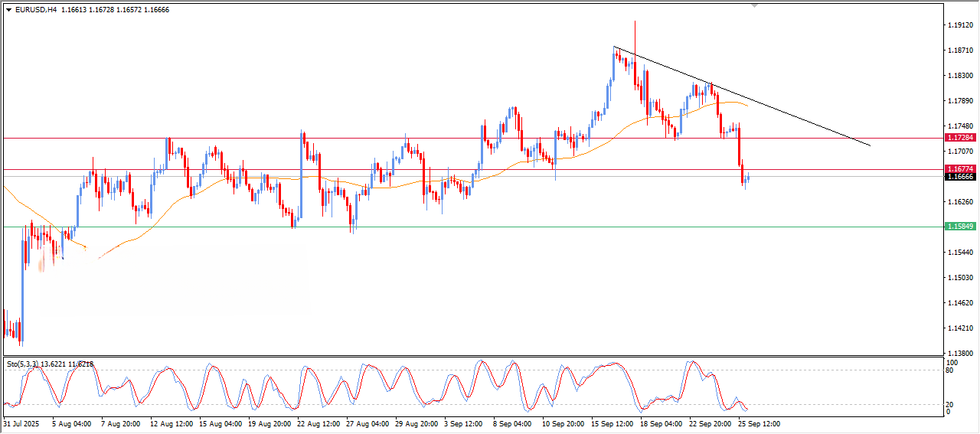The height and width of the screenshot is (434, 980).
Task: Click the 1.15440 price scale label
Action: click(x=960, y=253)
